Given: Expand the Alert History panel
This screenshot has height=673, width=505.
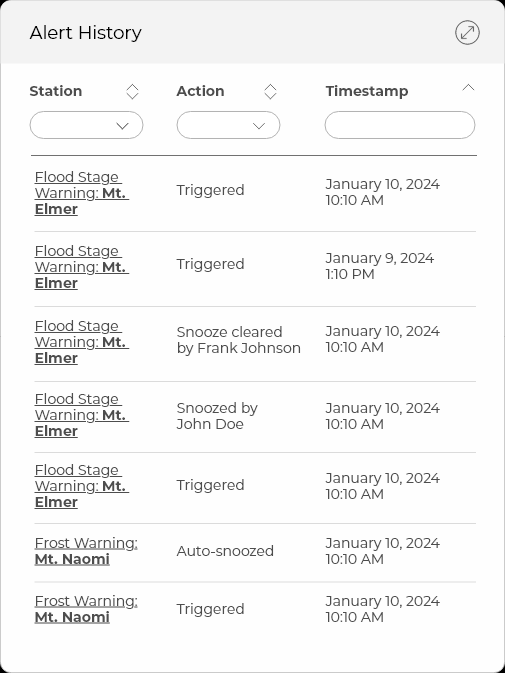Looking at the screenshot, I should (467, 33).
